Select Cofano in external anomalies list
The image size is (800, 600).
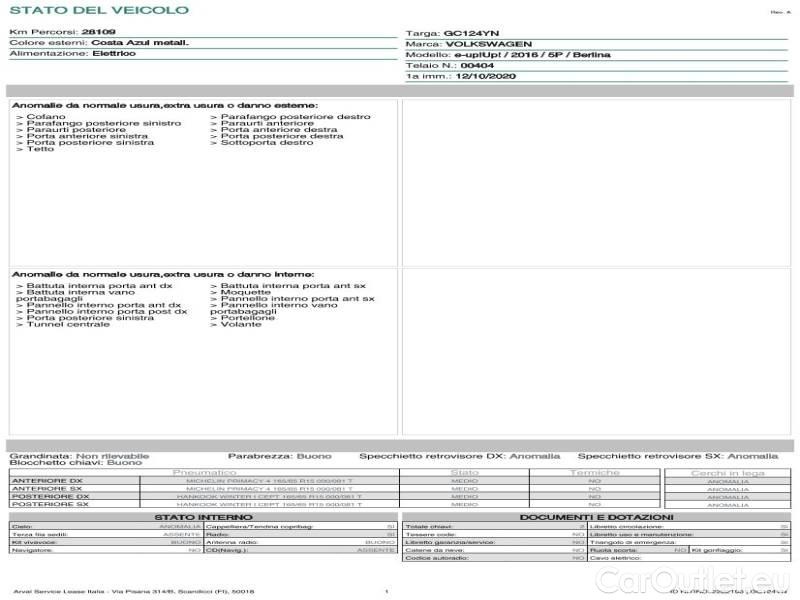point(42,117)
